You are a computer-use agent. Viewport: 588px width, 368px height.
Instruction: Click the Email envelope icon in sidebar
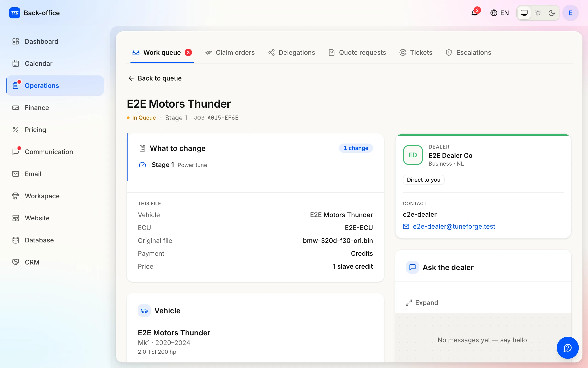[x=16, y=174]
